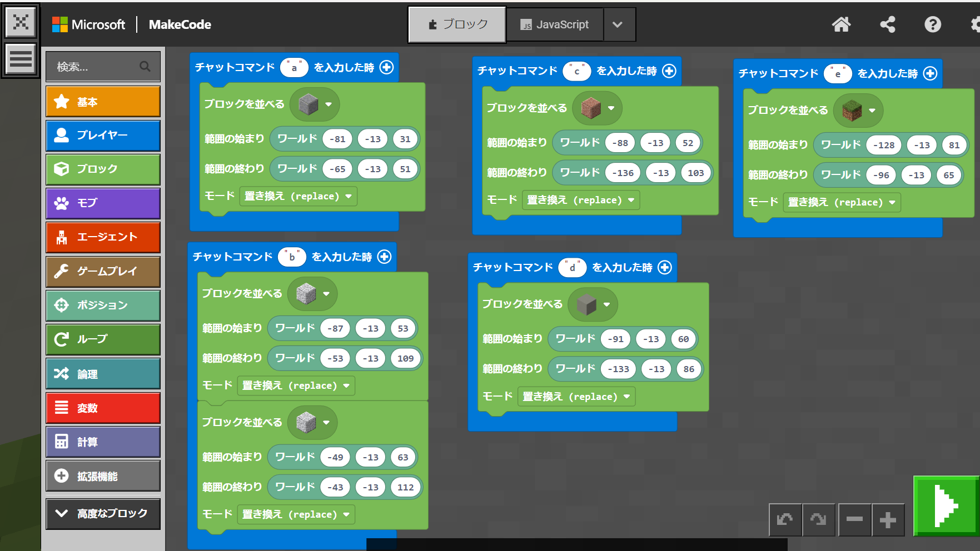The height and width of the screenshot is (551, 980).
Task: Open the プレイヤー category
Action: click(103, 136)
